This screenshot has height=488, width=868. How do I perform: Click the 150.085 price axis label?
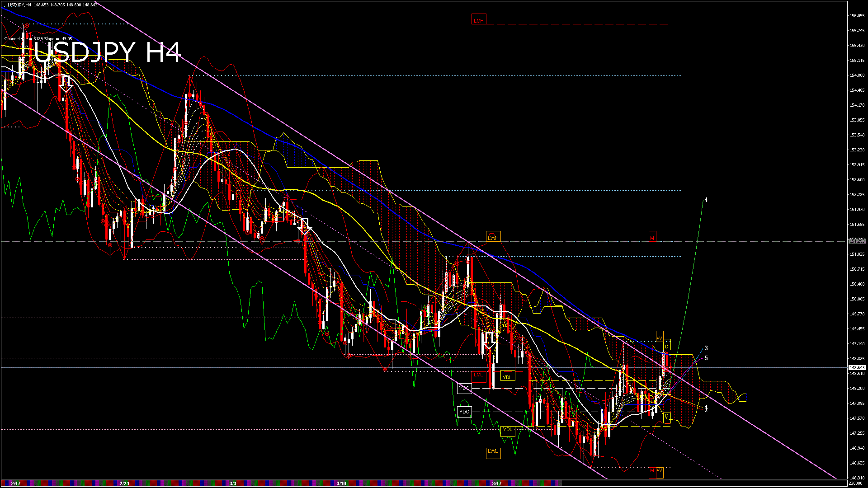(857, 299)
